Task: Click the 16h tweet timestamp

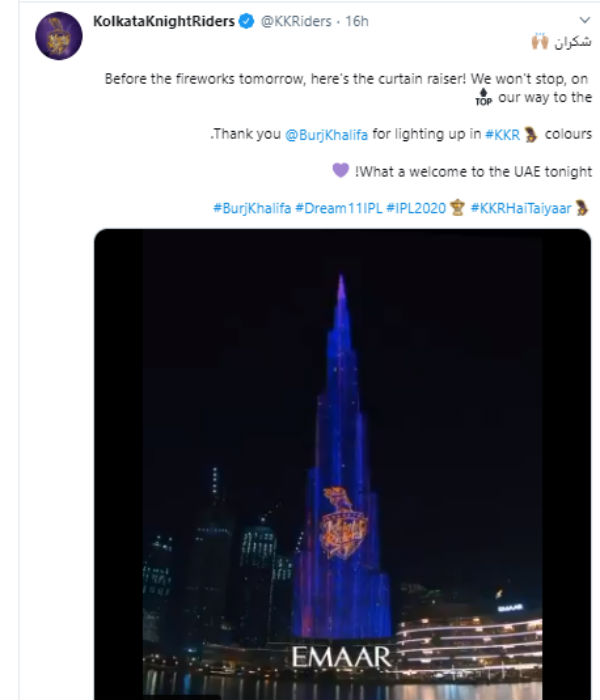Action: pos(357,21)
